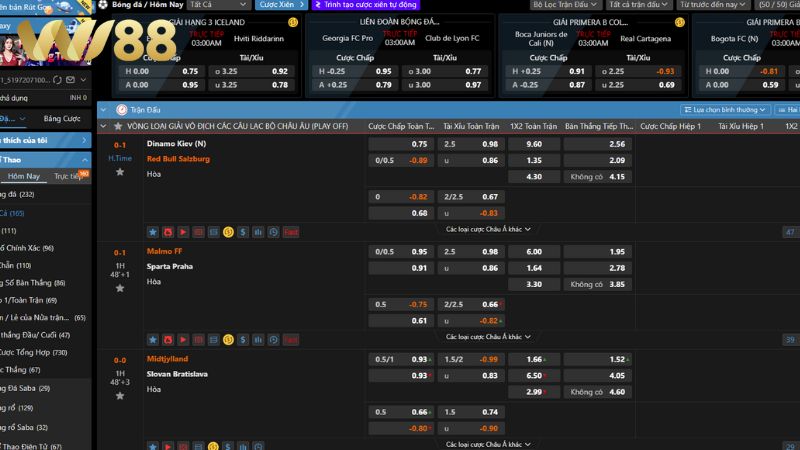Select the Số Chính Xác (96) sidebar item
This screenshot has height=450, width=800.
click(27, 248)
